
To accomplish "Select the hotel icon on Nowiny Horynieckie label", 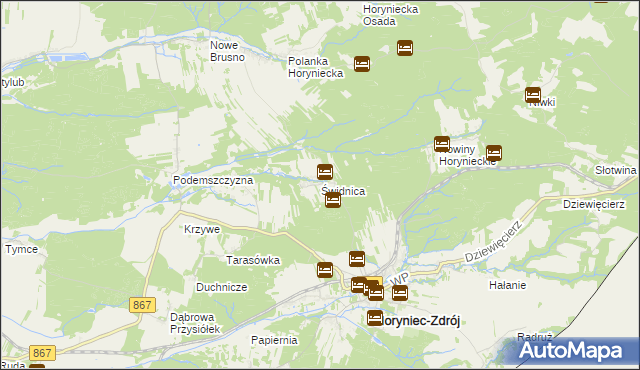I will tap(442, 144).
